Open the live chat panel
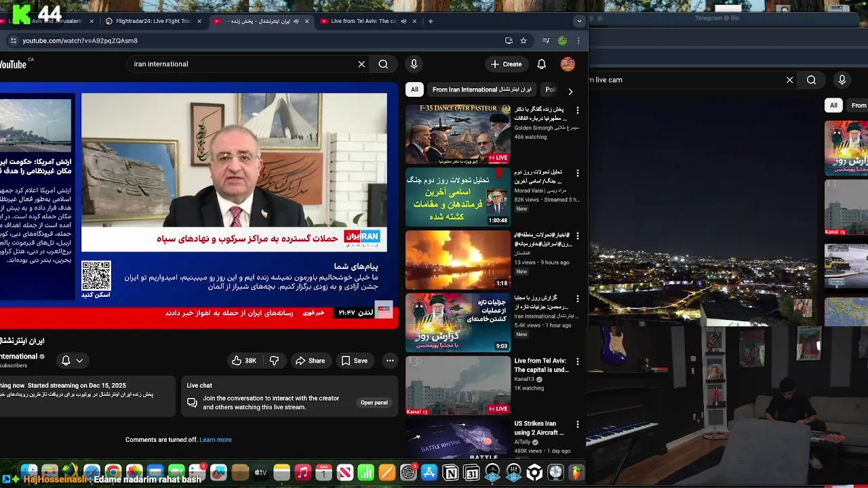 (374, 403)
